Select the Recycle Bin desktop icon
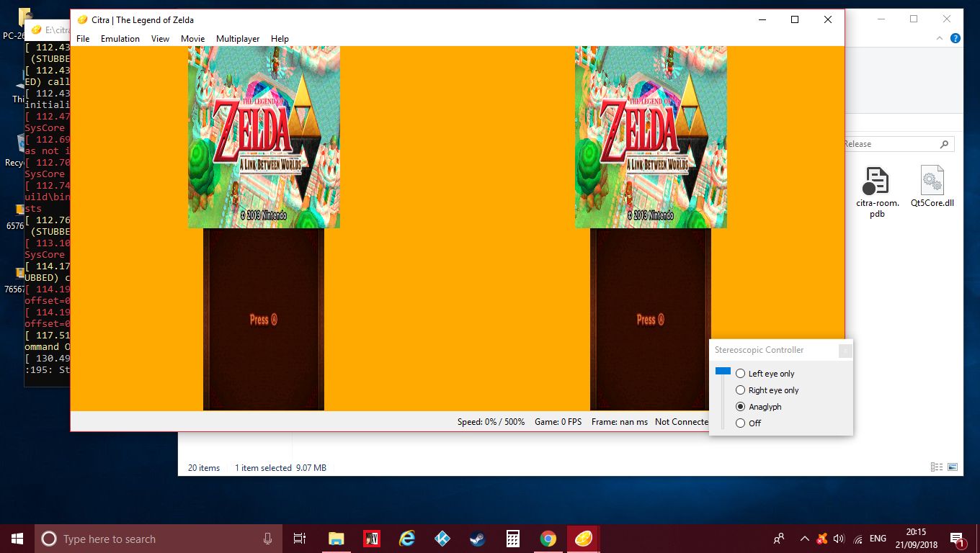 (16, 150)
